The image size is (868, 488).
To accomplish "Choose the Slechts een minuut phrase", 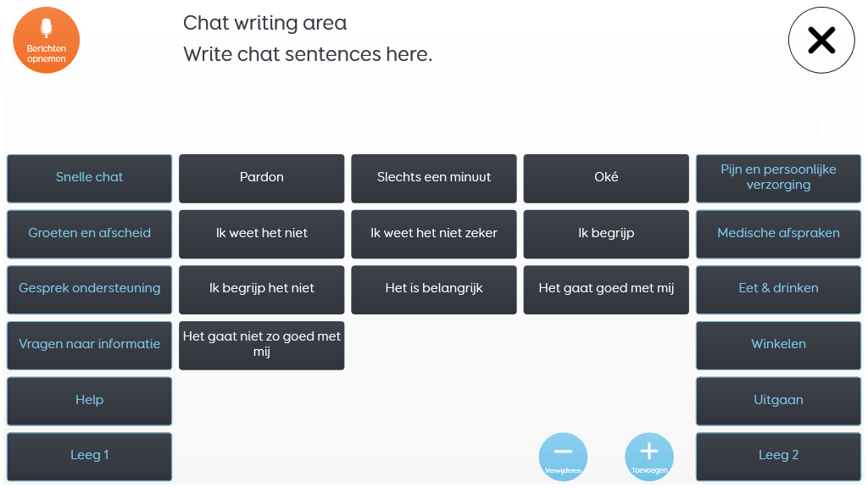I will click(434, 178).
